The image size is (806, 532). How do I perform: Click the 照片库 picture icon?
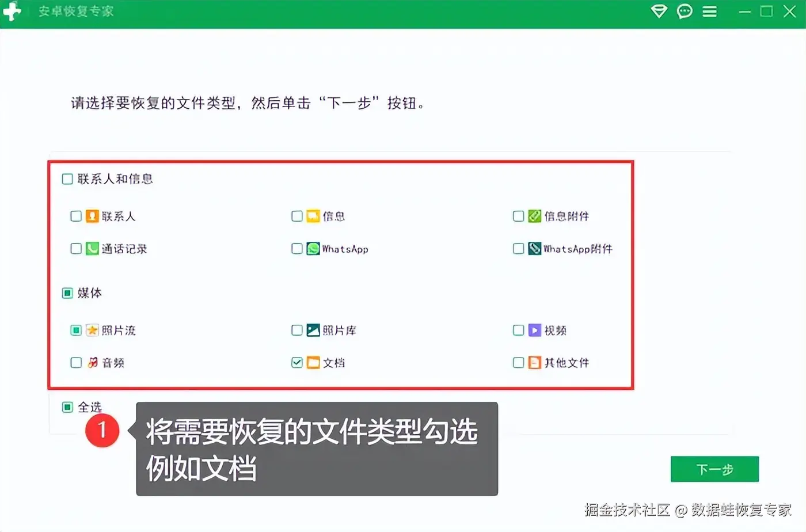313,330
